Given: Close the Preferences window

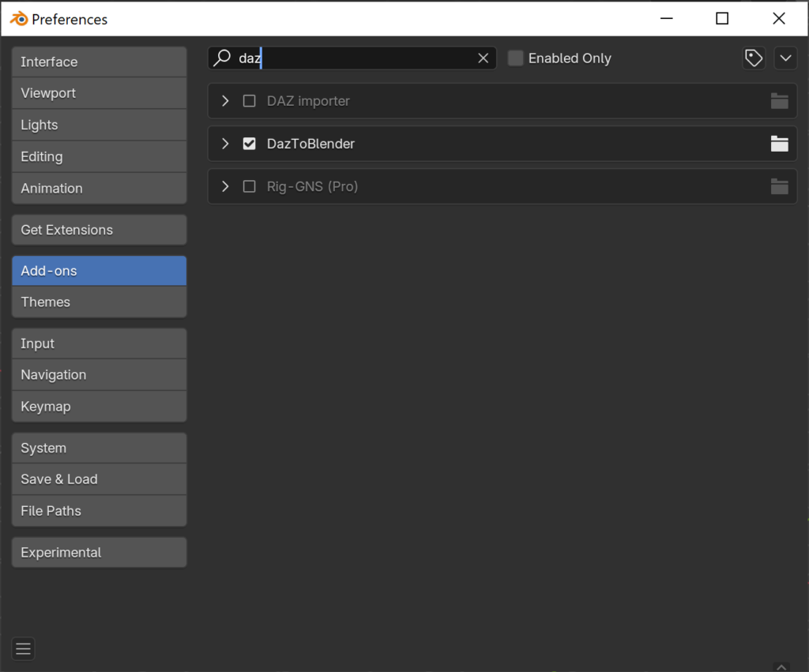Looking at the screenshot, I should click(x=778, y=19).
